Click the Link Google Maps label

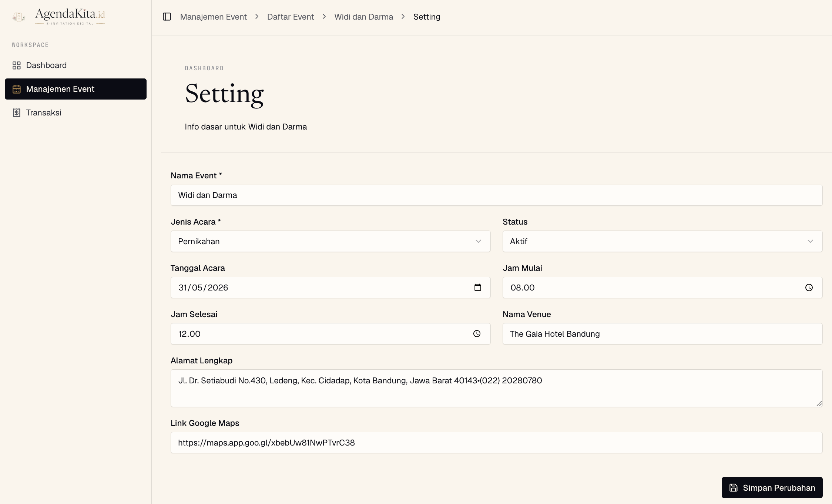click(x=205, y=423)
